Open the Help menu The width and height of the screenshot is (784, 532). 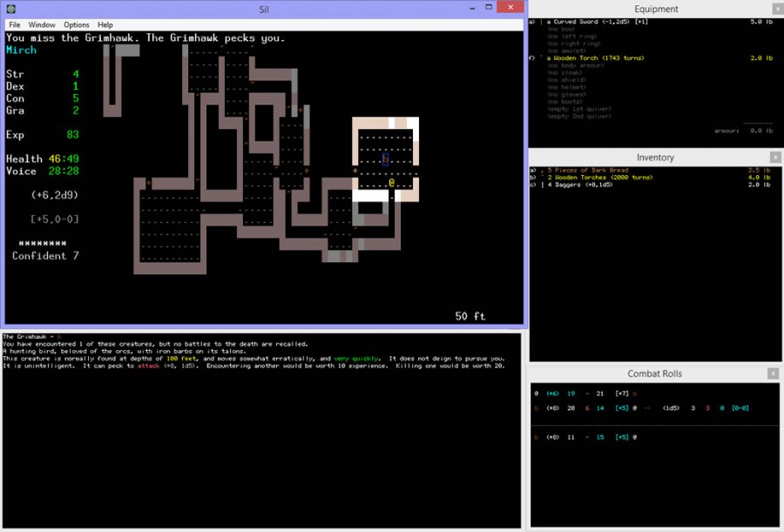[105, 24]
